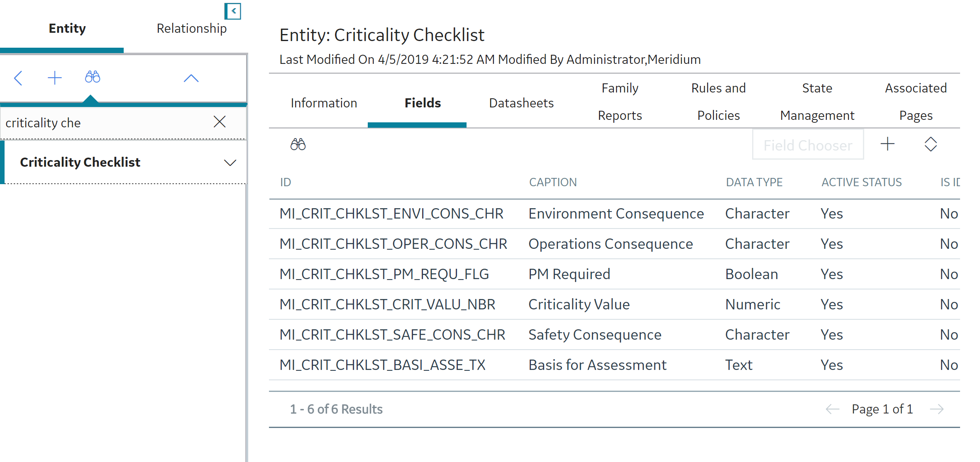Go to the previous results page
The width and height of the screenshot is (980, 462).
[x=833, y=409]
